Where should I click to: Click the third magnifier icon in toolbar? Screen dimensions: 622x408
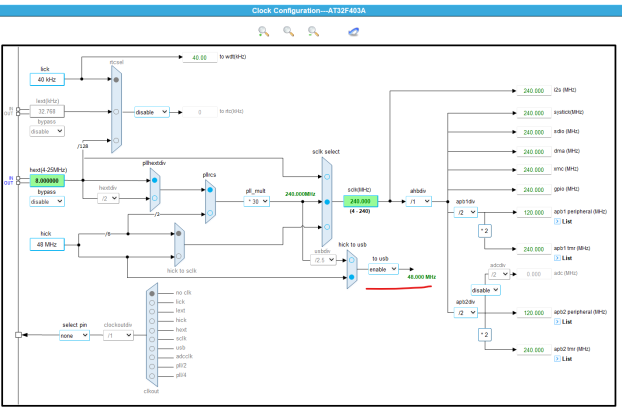click(x=314, y=31)
